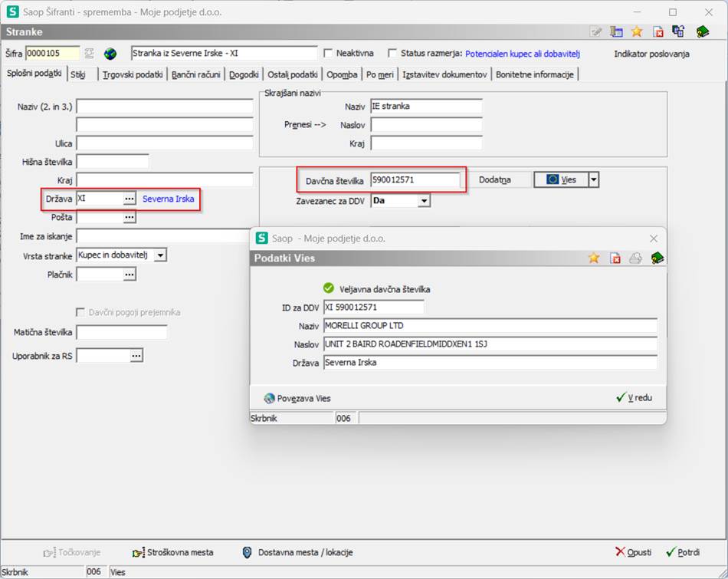Open the green help book in Stranke header
Viewport: 728px width, 579px height.
[x=703, y=31]
